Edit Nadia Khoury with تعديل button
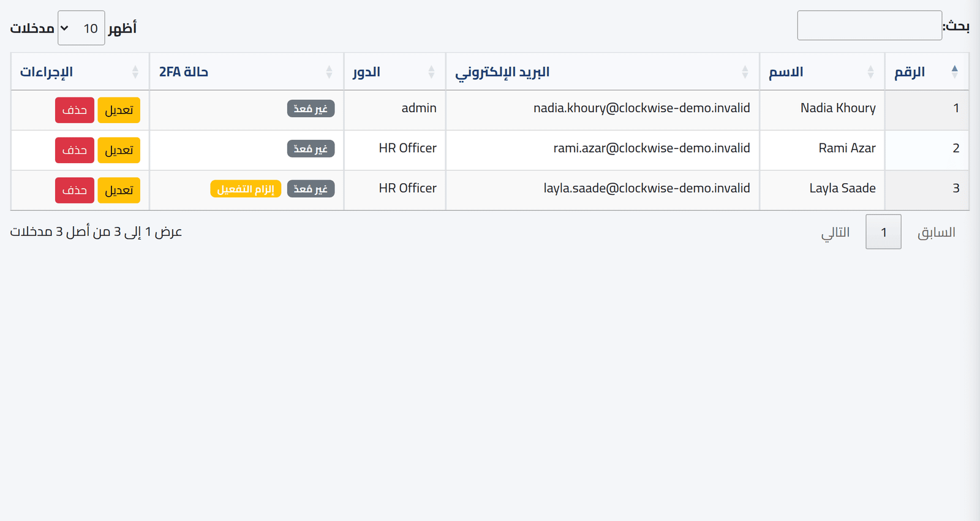This screenshot has width=980, height=521. [119, 110]
